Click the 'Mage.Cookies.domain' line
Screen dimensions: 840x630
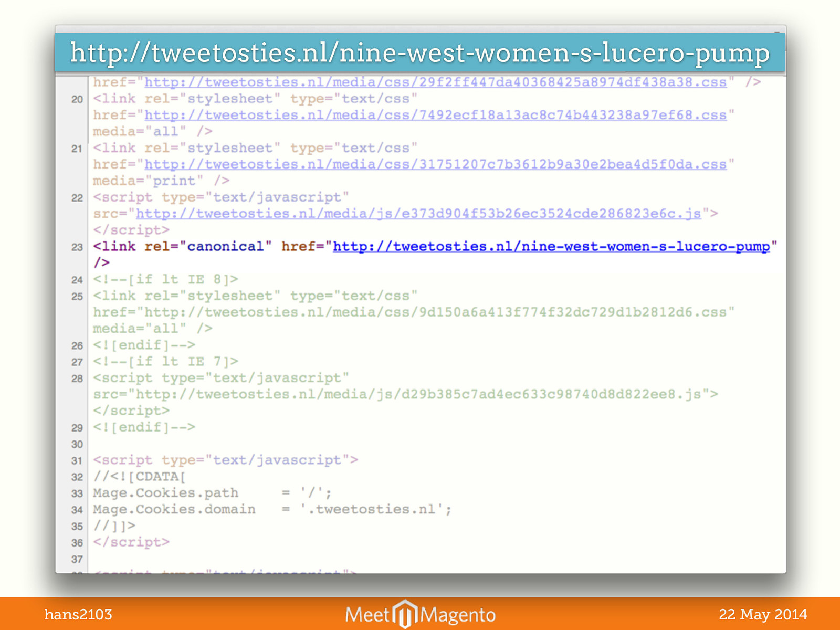point(272,509)
